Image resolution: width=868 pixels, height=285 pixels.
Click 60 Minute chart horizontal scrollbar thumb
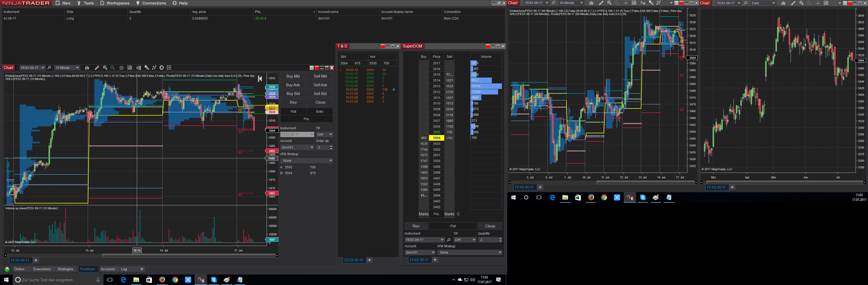point(646,182)
